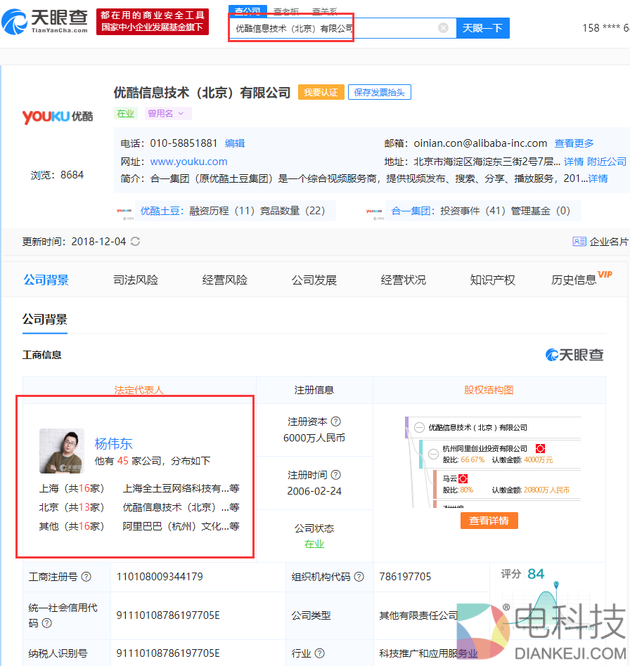The width and height of the screenshot is (630, 666).
Task: Click the 我要认证 button
Action: click(x=320, y=92)
